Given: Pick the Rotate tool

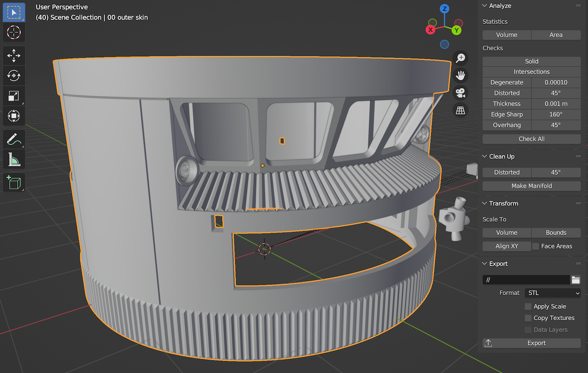Looking at the screenshot, I should 14,76.
